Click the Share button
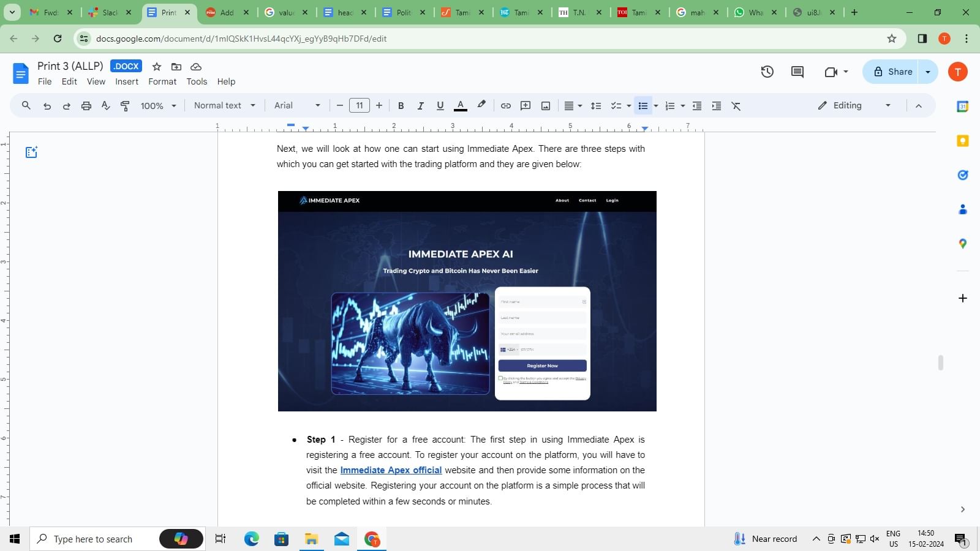The image size is (980, 551). 892,72
